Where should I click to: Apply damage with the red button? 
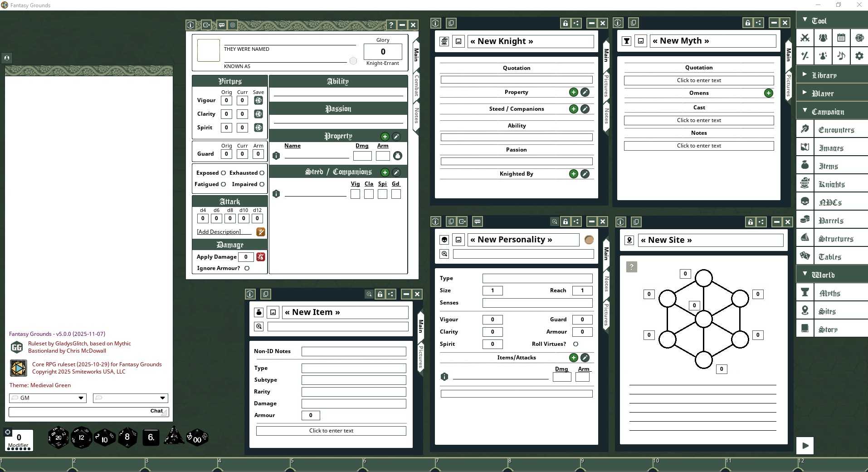(261, 257)
